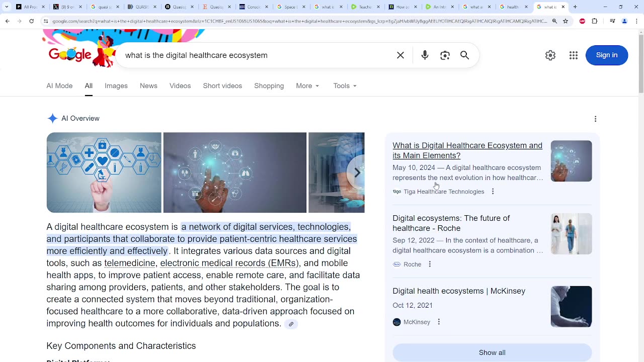The width and height of the screenshot is (644, 362).
Task: Switch to the 'Space' Google browser tab
Action: [290, 7]
